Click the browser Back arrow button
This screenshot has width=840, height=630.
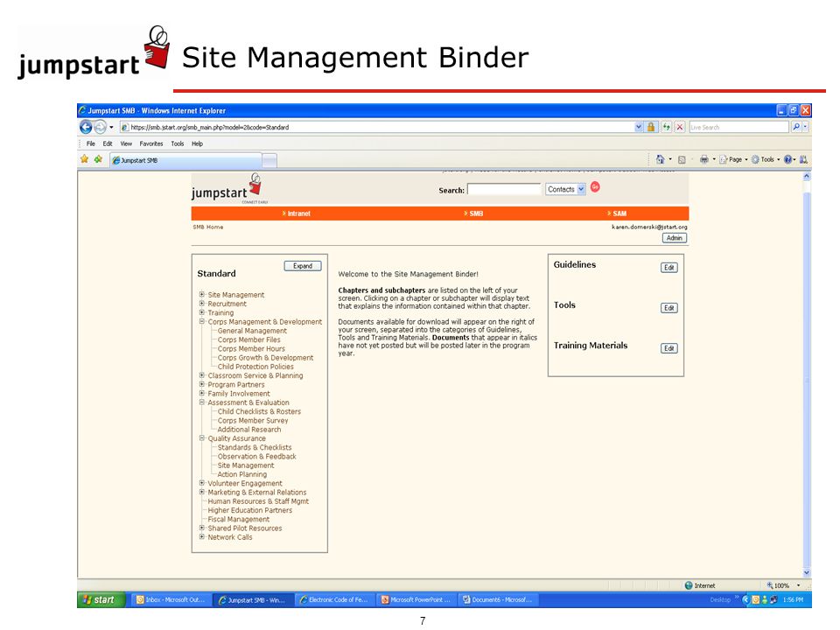[86, 127]
